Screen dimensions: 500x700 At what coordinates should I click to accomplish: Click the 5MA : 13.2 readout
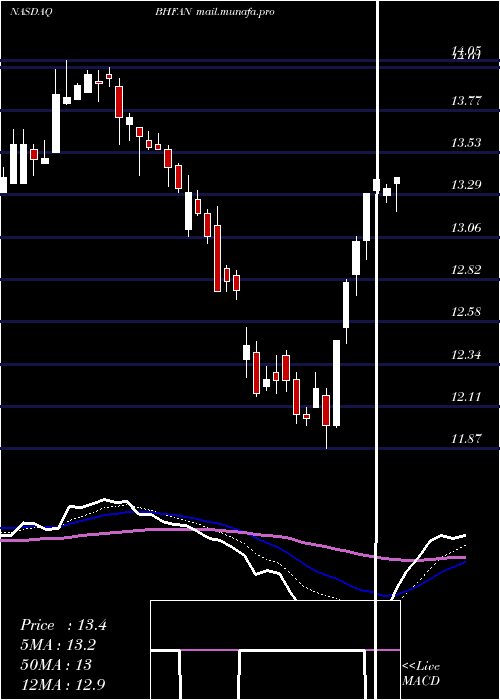click(x=58, y=645)
